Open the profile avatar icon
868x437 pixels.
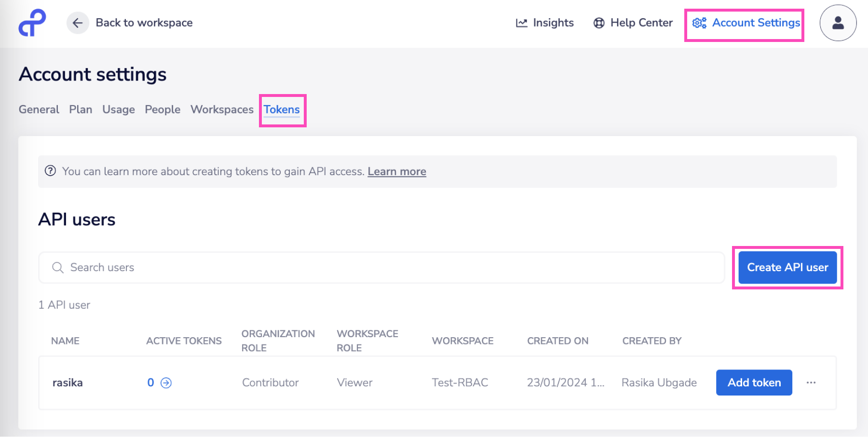pyautogui.click(x=838, y=23)
